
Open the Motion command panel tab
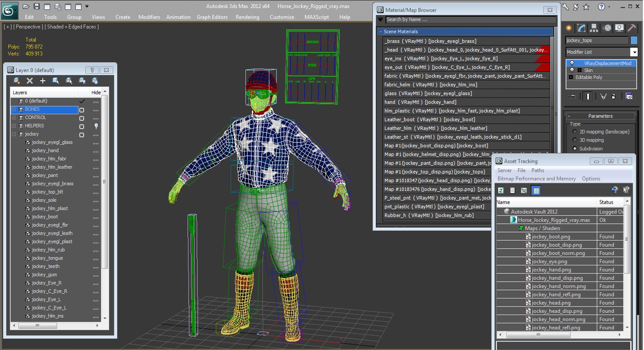click(607, 28)
